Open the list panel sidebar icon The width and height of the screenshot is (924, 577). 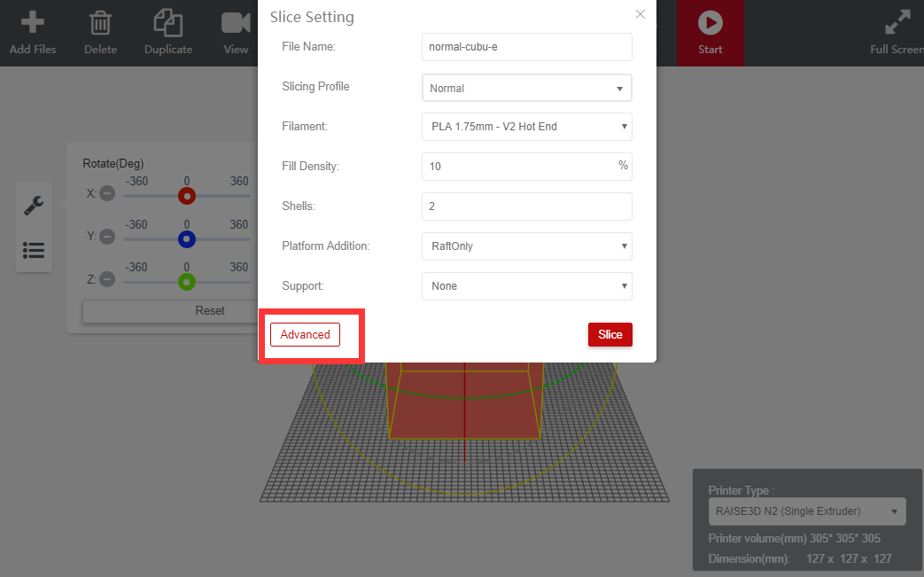[34, 250]
